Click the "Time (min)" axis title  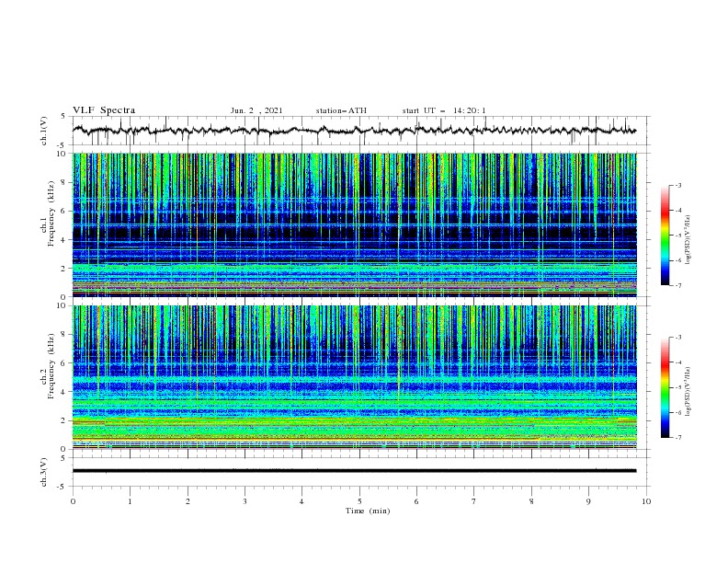coord(368,511)
